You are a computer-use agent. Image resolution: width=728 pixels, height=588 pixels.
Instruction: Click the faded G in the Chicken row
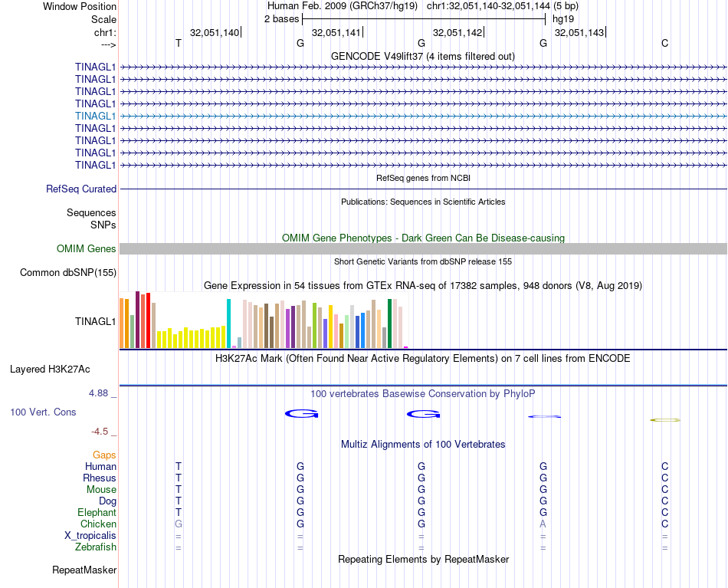179,524
